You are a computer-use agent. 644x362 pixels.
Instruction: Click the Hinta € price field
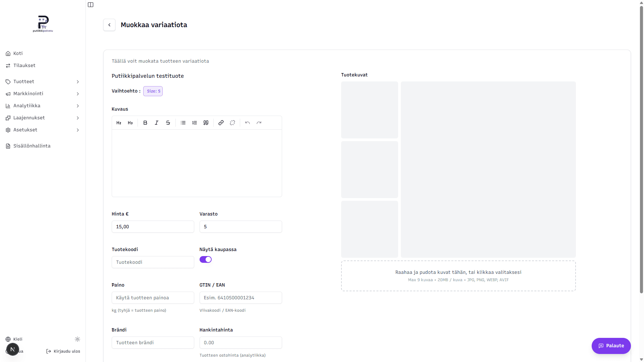[x=153, y=227]
